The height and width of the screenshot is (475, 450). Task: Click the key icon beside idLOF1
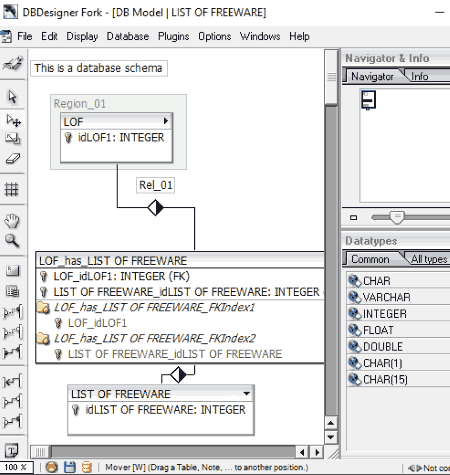tap(68, 138)
